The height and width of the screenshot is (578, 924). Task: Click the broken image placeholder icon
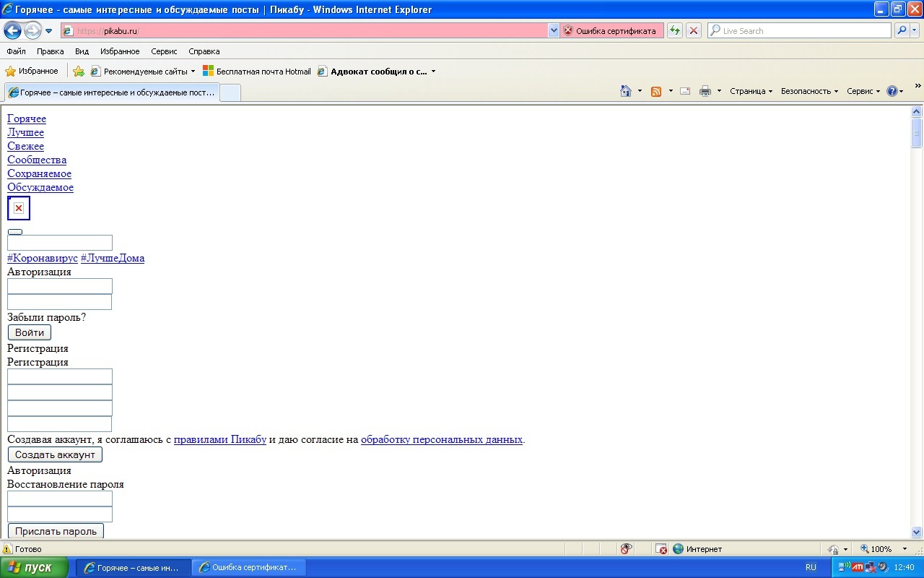[19, 208]
